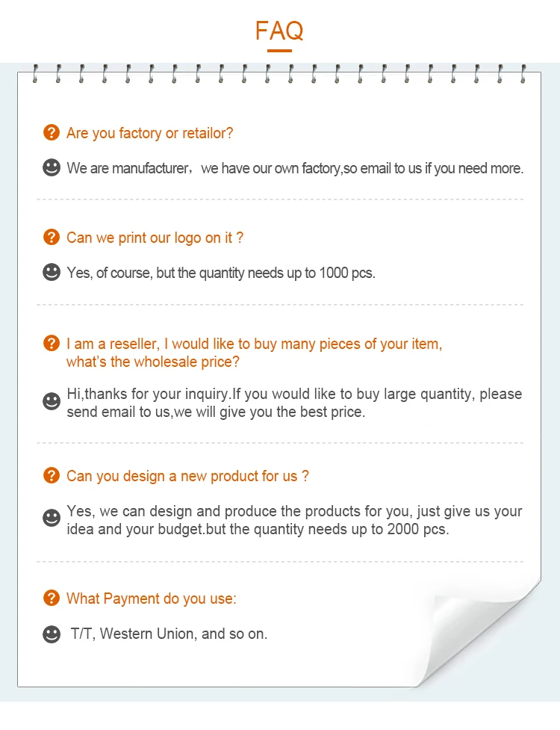Click the smiley icon beside the 1000 pcs answer
560x730 pixels.
pos(52,272)
